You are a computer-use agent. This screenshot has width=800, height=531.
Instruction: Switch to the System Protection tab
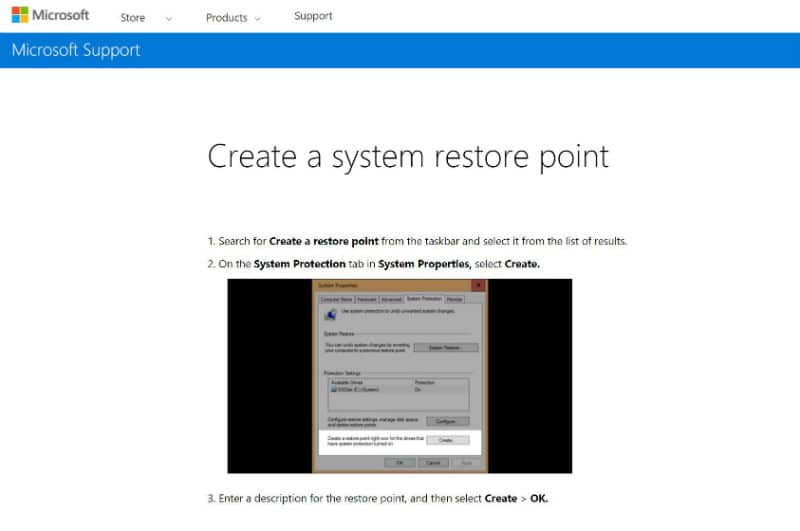(424, 299)
